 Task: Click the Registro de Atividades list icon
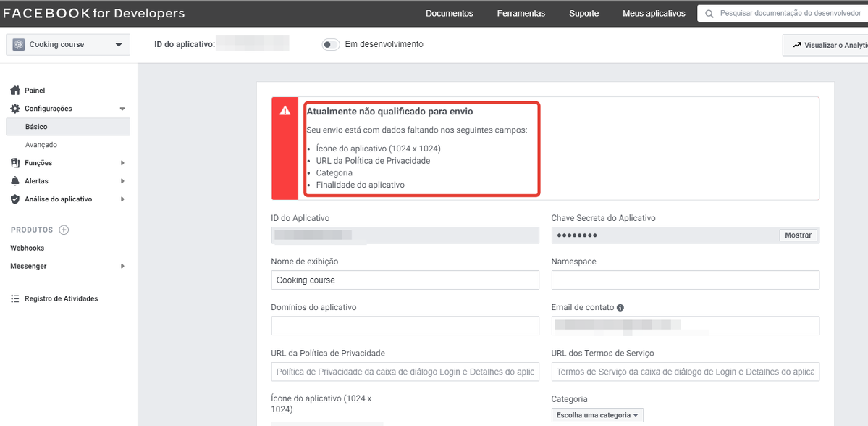14,298
